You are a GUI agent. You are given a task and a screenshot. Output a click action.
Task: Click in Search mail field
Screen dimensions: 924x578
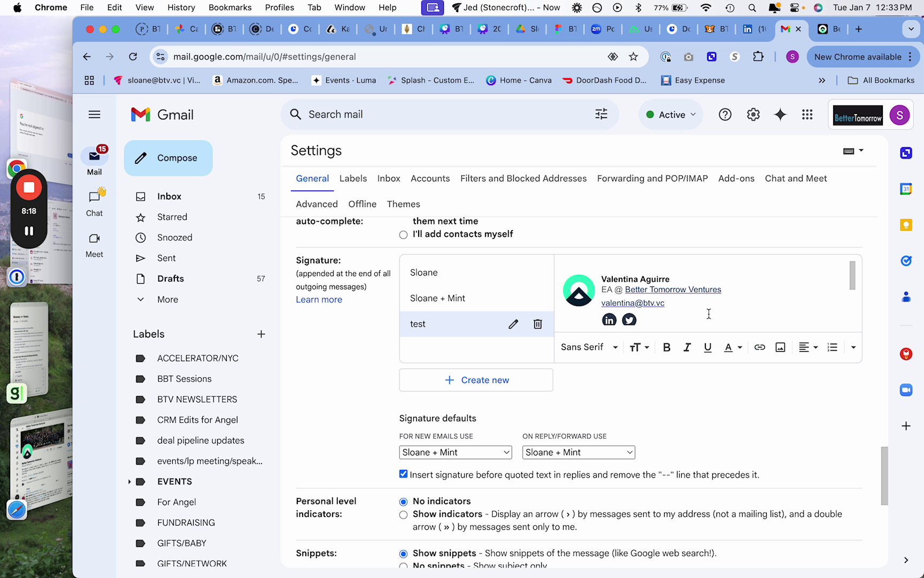point(449,114)
